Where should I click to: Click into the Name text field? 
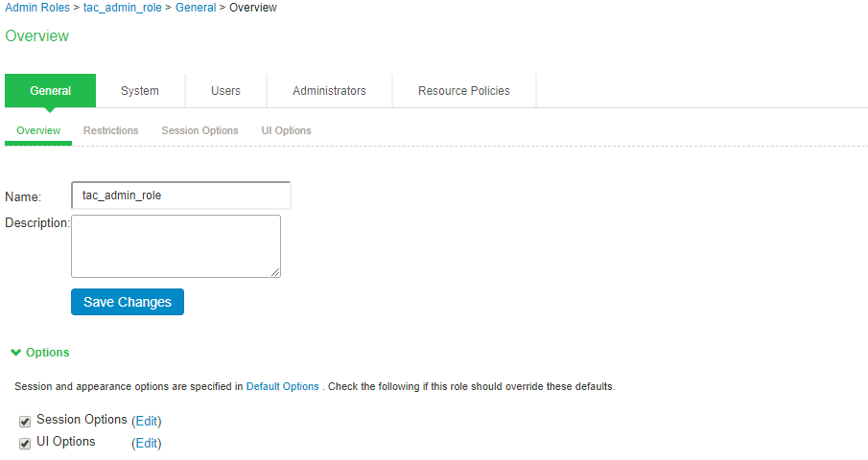[x=180, y=195]
